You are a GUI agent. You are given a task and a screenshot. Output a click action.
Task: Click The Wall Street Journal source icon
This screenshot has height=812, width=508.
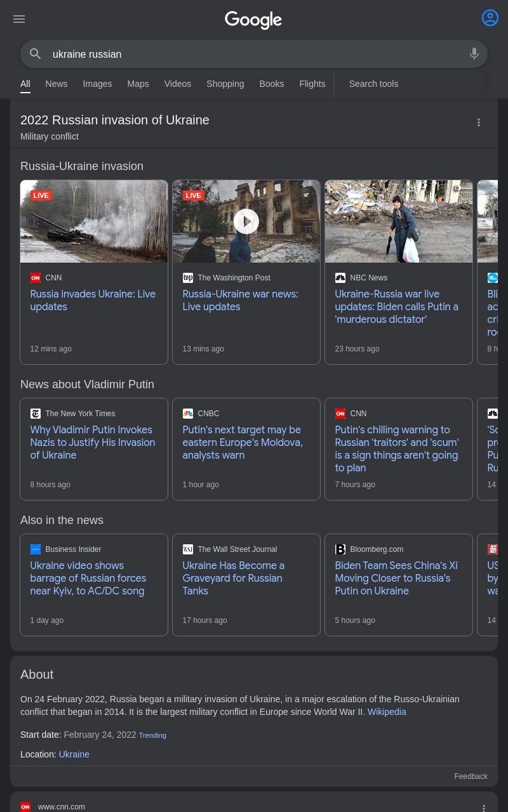pos(188,549)
